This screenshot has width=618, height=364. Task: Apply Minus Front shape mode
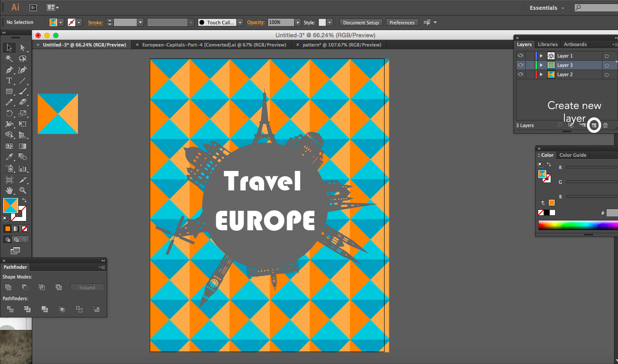pos(25,287)
